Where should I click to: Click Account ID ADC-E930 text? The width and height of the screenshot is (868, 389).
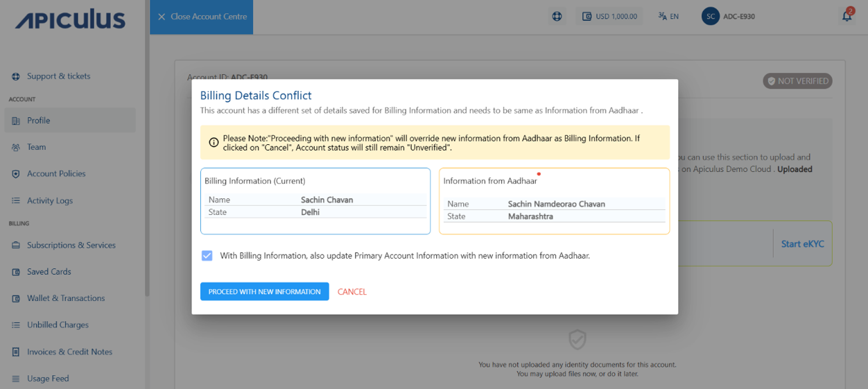coord(227,78)
